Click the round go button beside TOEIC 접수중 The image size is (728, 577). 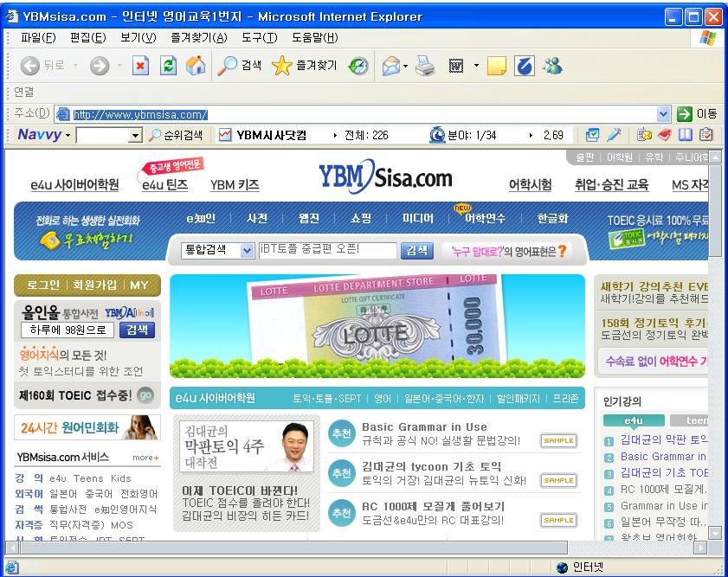coord(145,395)
